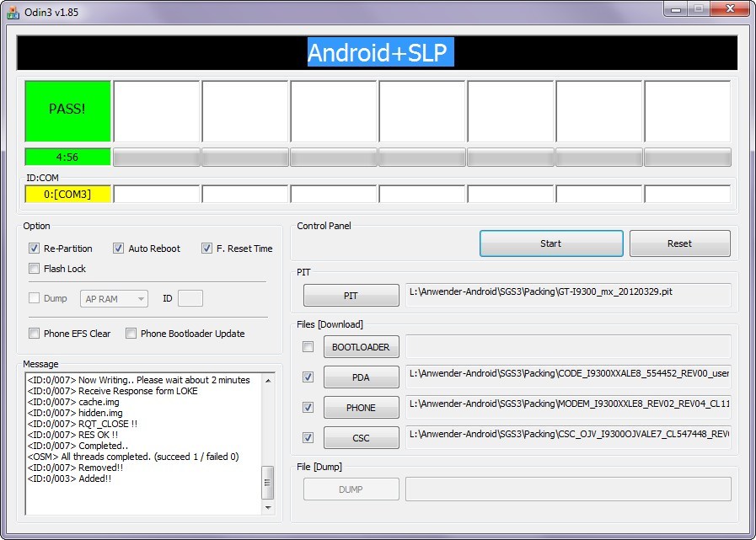Click the 'hidden.img' log line
This screenshot has width=756, height=540.
click(75, 413)
